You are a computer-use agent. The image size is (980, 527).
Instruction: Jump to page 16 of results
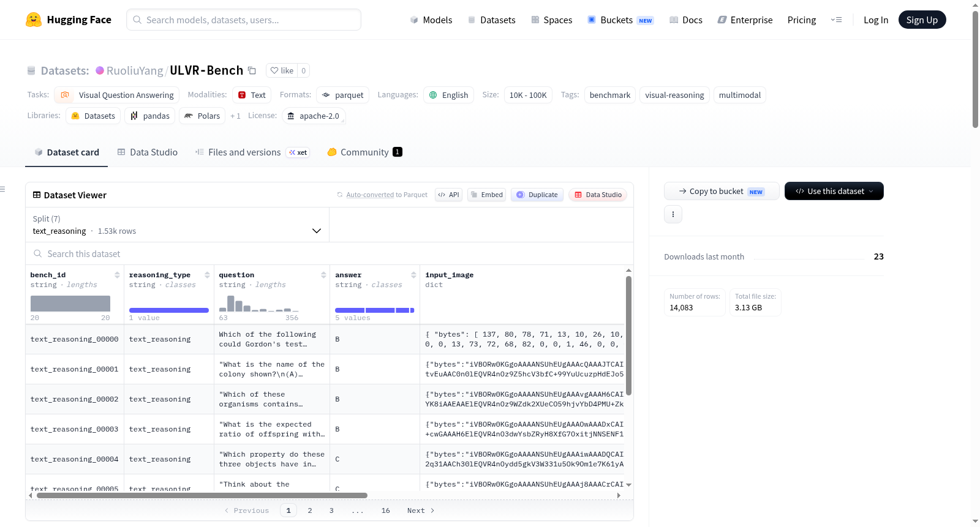386,510
